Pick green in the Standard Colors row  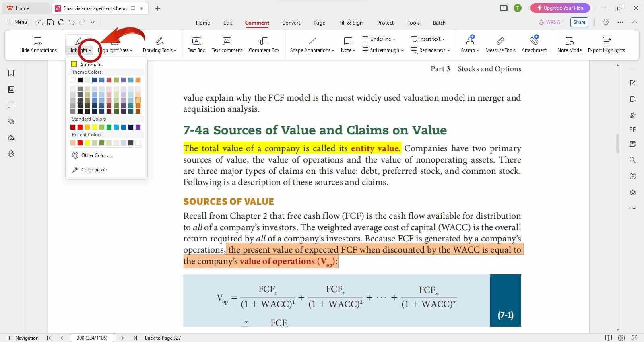click(109, 127)
